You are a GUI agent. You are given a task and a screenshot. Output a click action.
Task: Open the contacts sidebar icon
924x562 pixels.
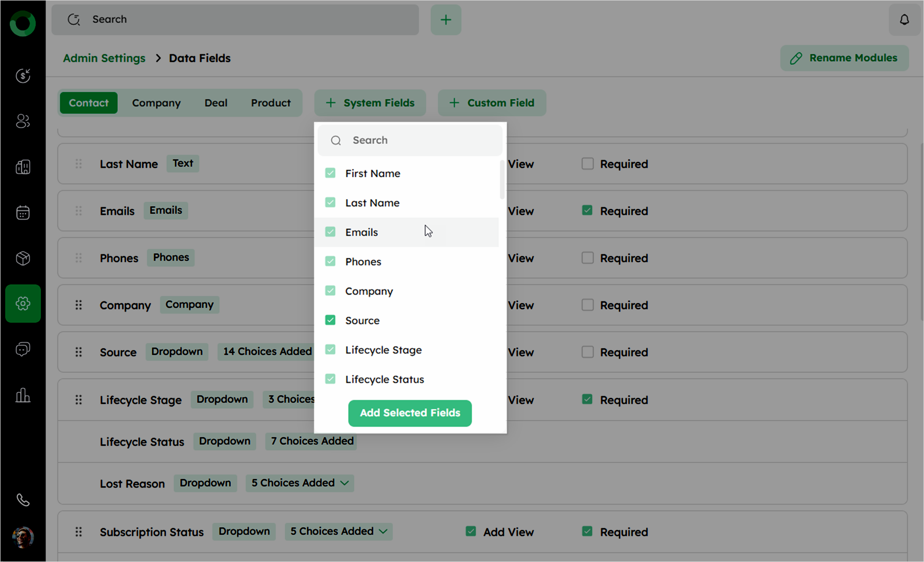click(23, 121)
